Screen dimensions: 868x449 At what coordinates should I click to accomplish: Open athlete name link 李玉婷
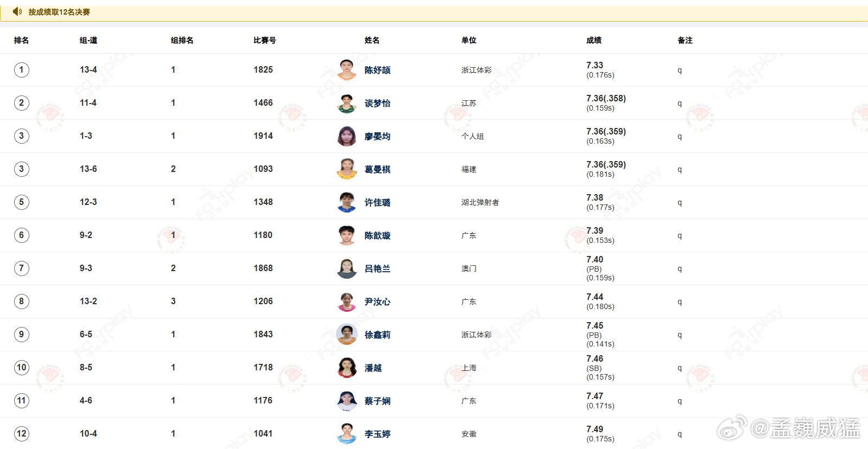[377, 434]
